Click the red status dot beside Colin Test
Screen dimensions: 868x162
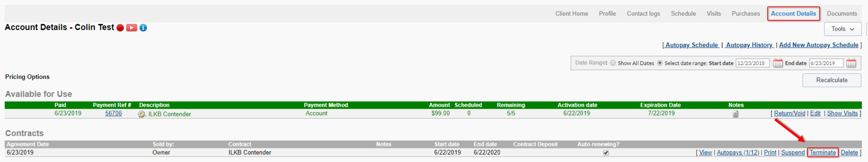pos(120,28)
